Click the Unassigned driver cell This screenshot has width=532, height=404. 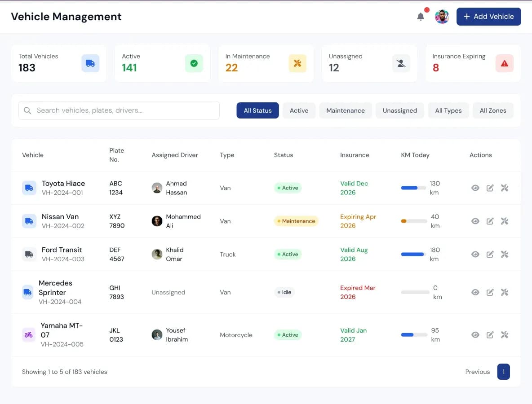pyautogui.click(x=168, y=292)
